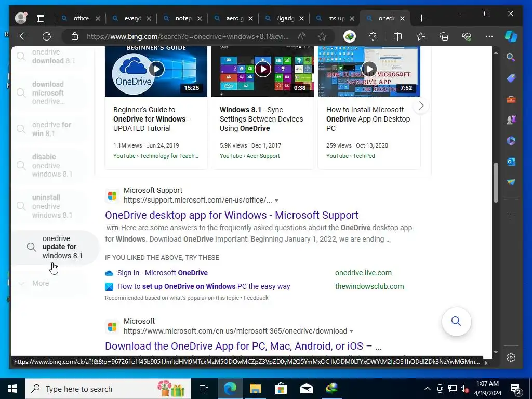This screenshot has height=399, width=532.
Task: Open 'Sign in - Microsoft OneDrive' link
Action: pyautogui.click(x=163, y=273)
